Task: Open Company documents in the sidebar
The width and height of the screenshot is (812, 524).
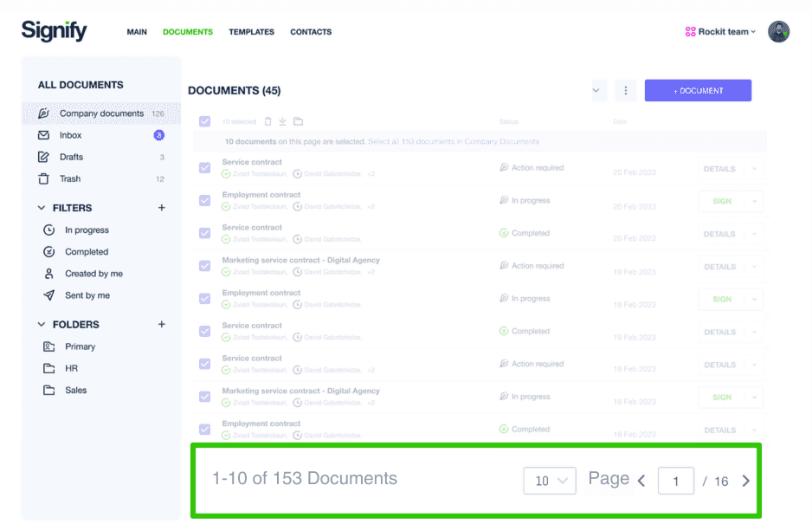Action: [x=101, y=113]
